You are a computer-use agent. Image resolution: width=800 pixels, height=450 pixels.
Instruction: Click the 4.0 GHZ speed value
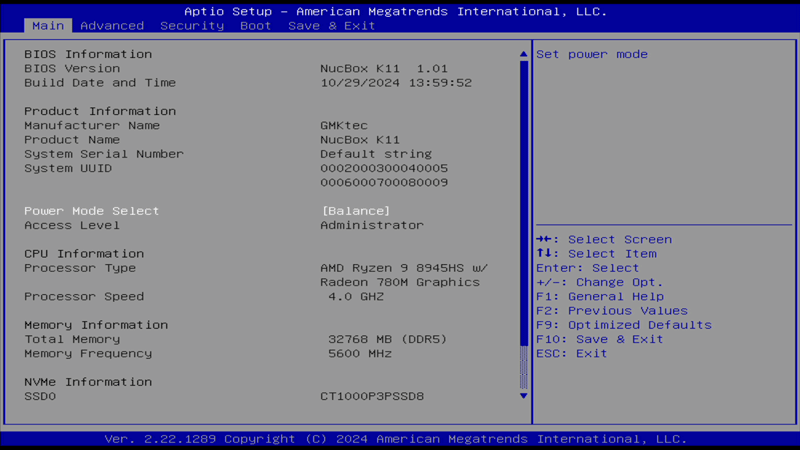[x=356, y=296]
